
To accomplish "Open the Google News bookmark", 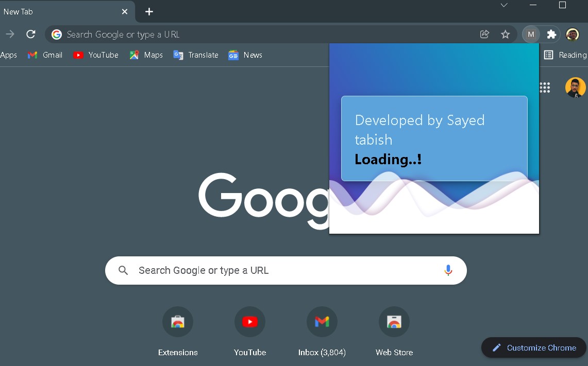I will pyautogui.click(x=245, y=55).
